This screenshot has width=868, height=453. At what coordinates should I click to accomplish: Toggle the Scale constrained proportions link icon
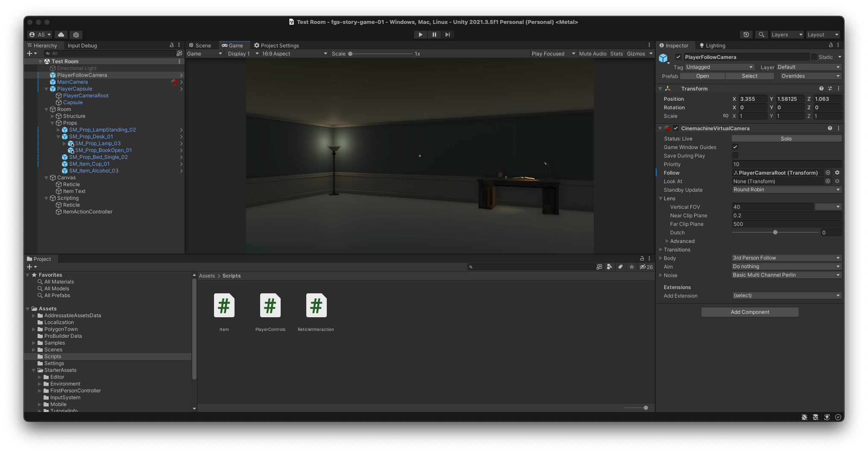coord(725,116)
